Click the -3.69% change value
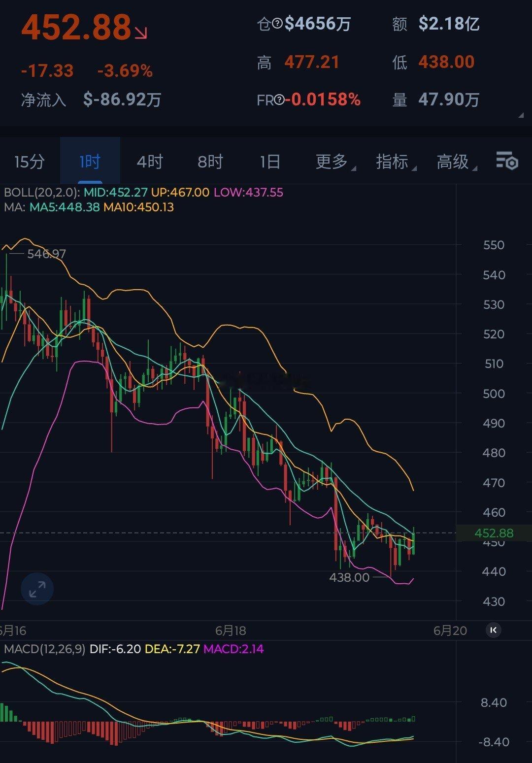 pyautogui.click(x=125, y=71)
